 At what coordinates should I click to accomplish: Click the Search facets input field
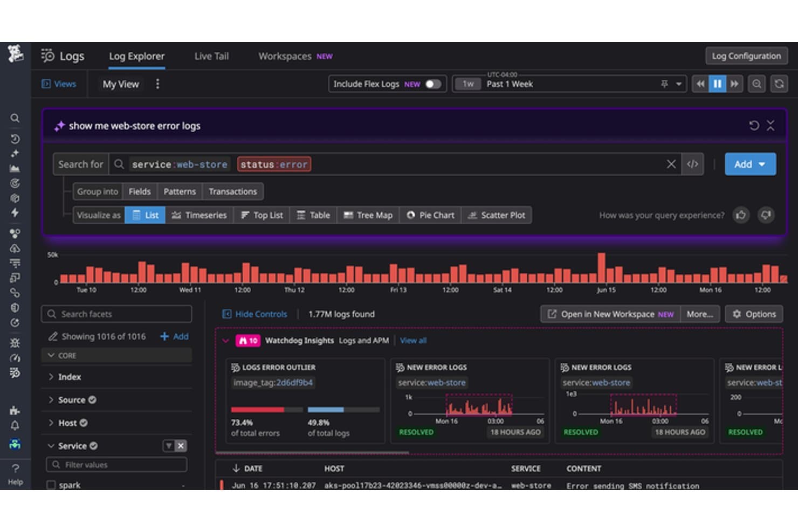(x=116, y=314)
